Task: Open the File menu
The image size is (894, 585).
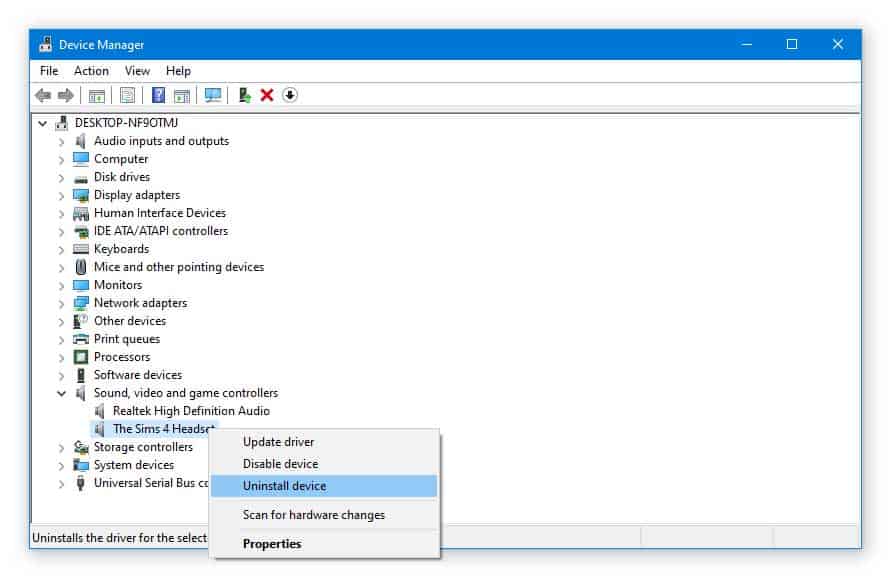Action: (x=49, y=71)
